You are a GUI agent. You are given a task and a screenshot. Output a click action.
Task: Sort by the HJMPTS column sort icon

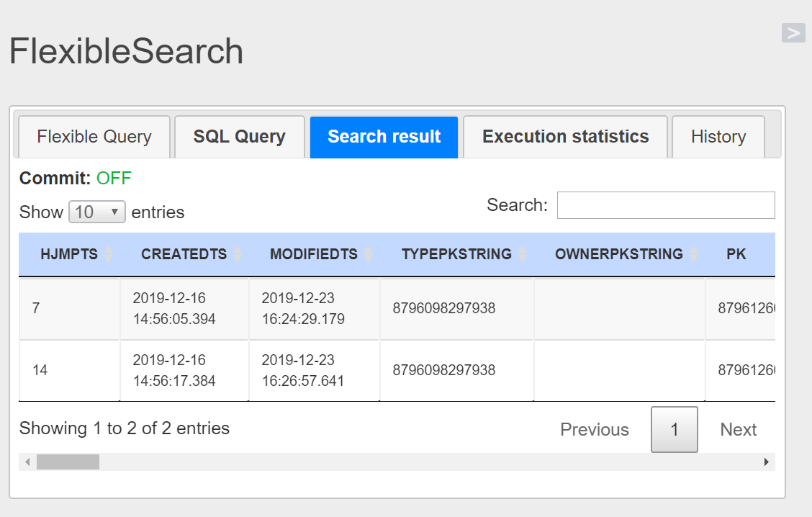point(109,254)
